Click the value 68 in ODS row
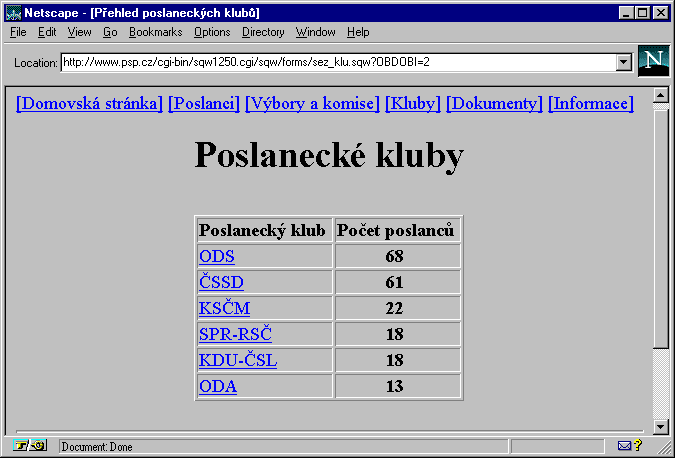This screenshot has width=675, height=458. point(394,257)
